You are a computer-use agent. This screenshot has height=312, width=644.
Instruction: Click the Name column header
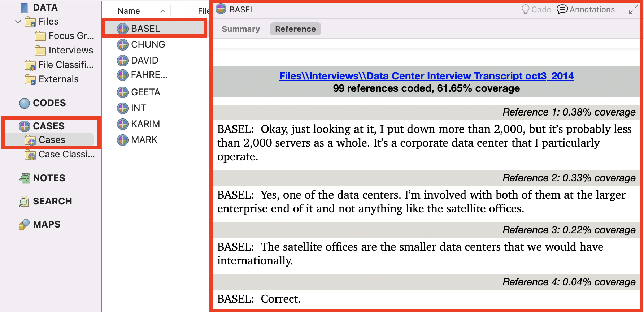point(129,11)
